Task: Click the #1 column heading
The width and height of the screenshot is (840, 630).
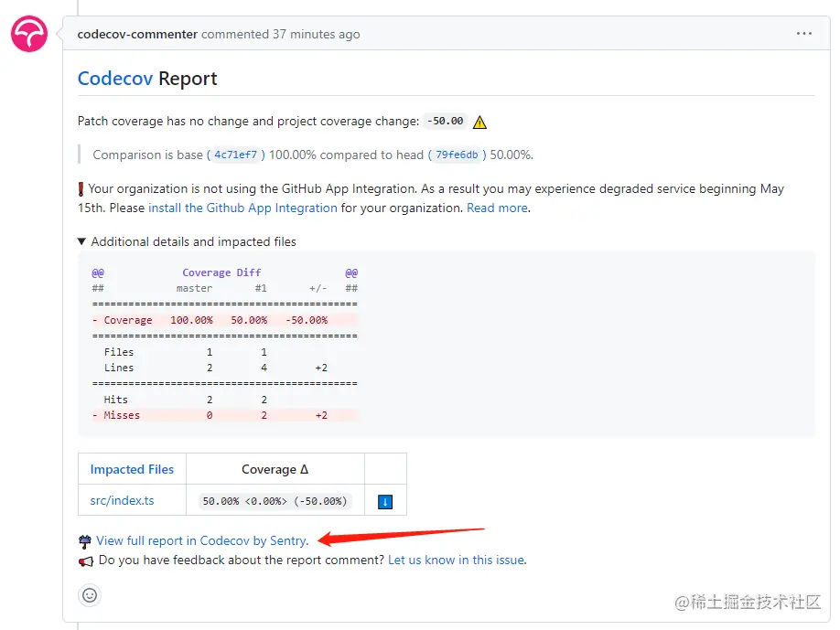Action: pos(261,288)
